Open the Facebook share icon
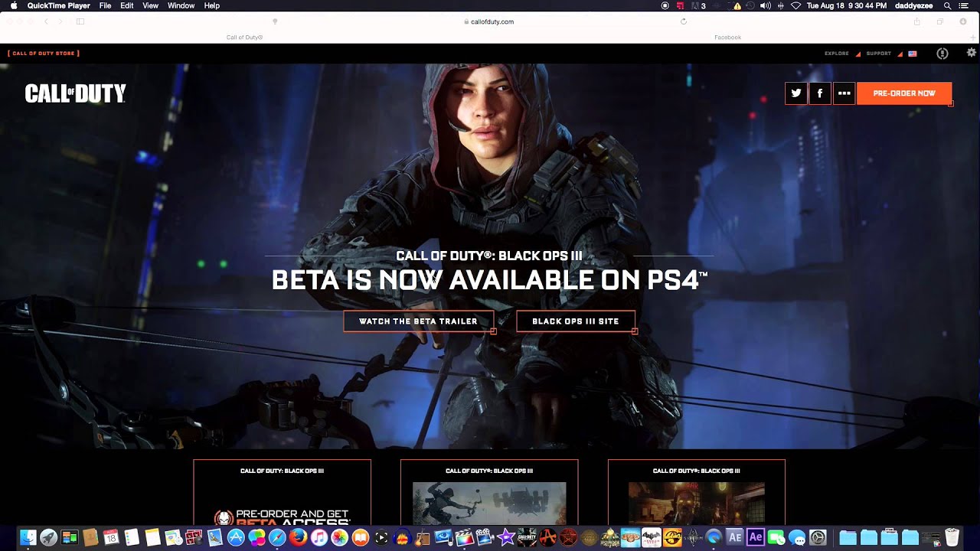 click(x=820, y=93)
